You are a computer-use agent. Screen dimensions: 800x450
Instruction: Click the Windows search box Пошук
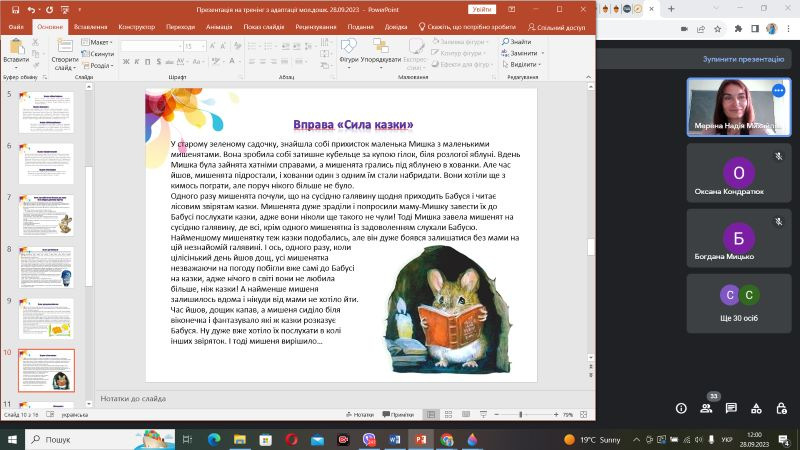point(99,439)
